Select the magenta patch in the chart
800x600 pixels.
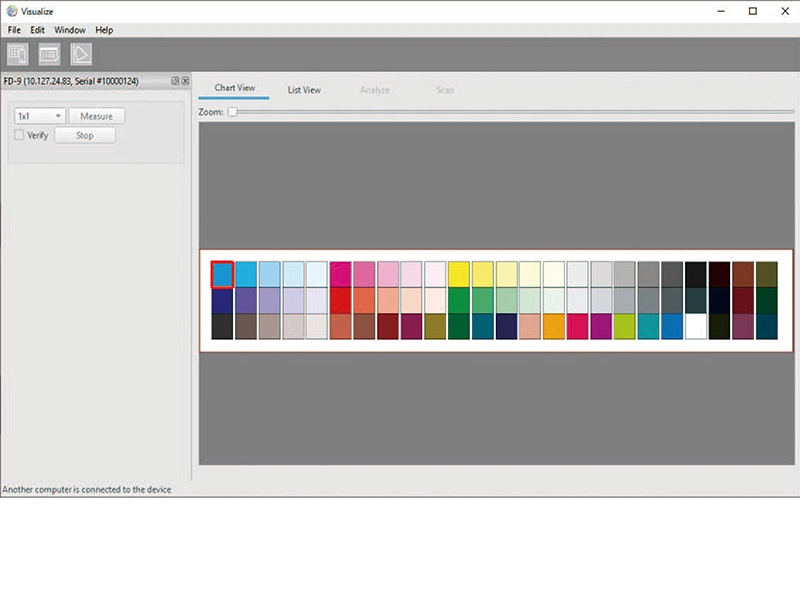[340, 270]
